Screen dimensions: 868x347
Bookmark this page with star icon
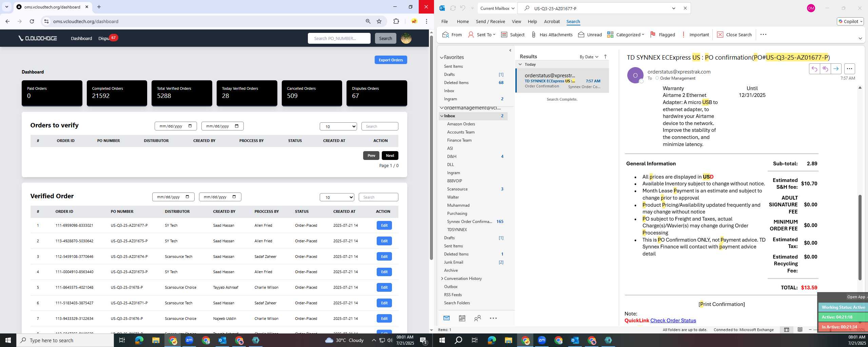point(379,21)
